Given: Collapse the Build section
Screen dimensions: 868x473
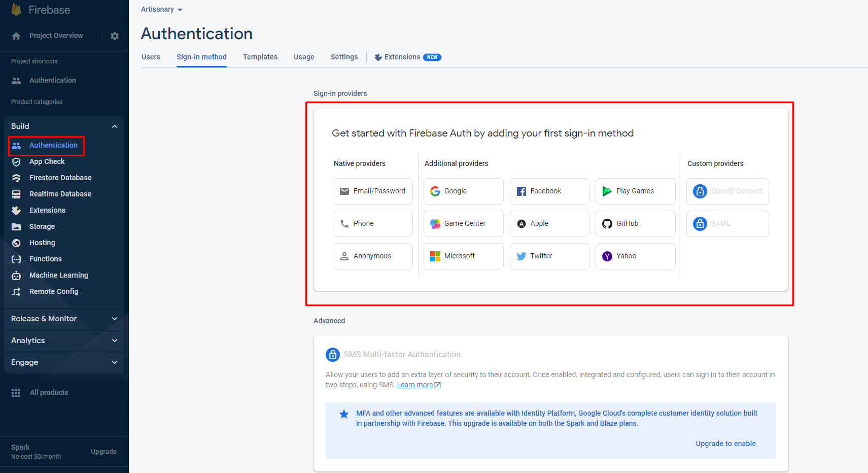Looking at the screenshot, I should click(115, 126).
